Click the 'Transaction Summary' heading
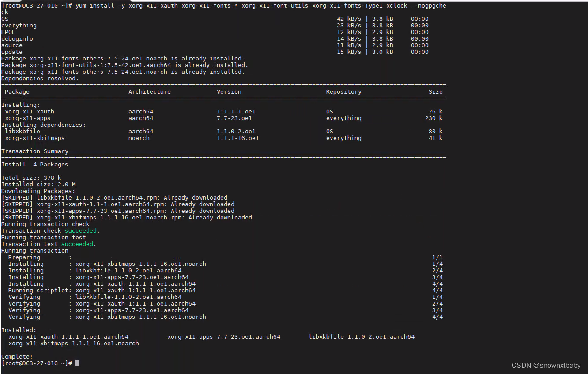Image resolution: width=588 pixels, height=374 pixels. click(x=35, y=151)
